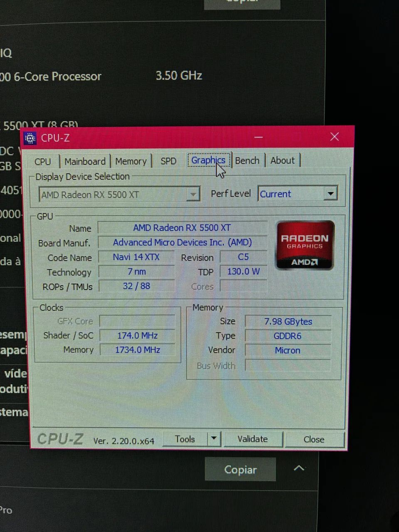Click the Copiar button in the Settings window
The width and height of the screenshot is (399, 532).
pyautogui.click(x=240, y=470)
